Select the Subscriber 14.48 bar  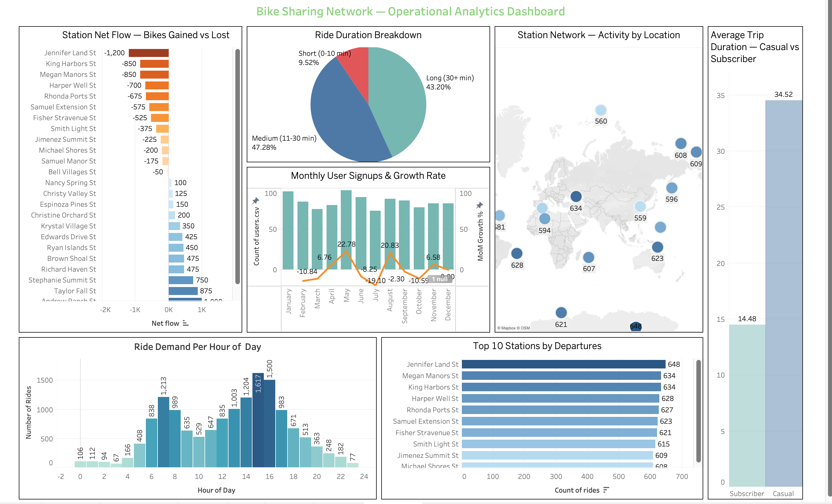pyautogui.click(x=747, y=405)
